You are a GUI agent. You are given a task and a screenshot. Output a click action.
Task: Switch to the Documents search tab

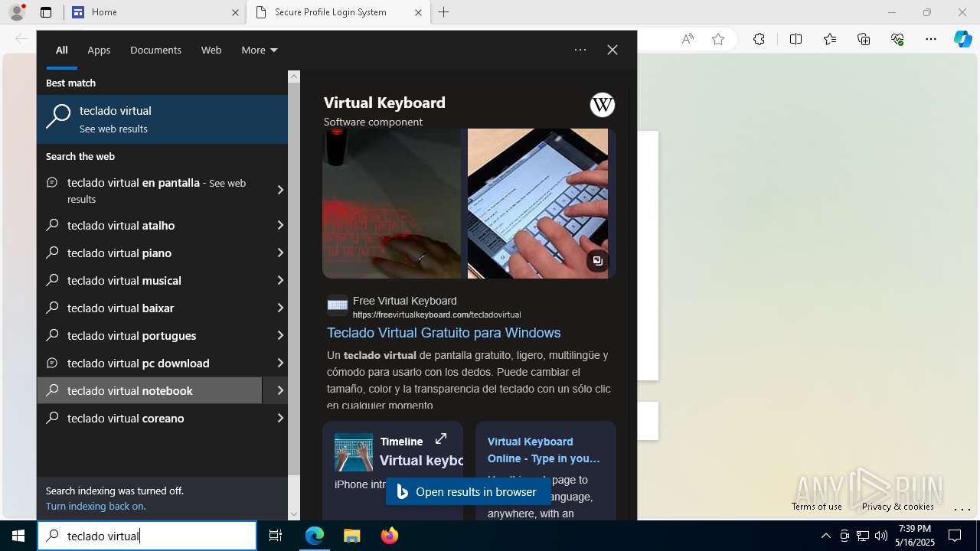pos(155,50)
